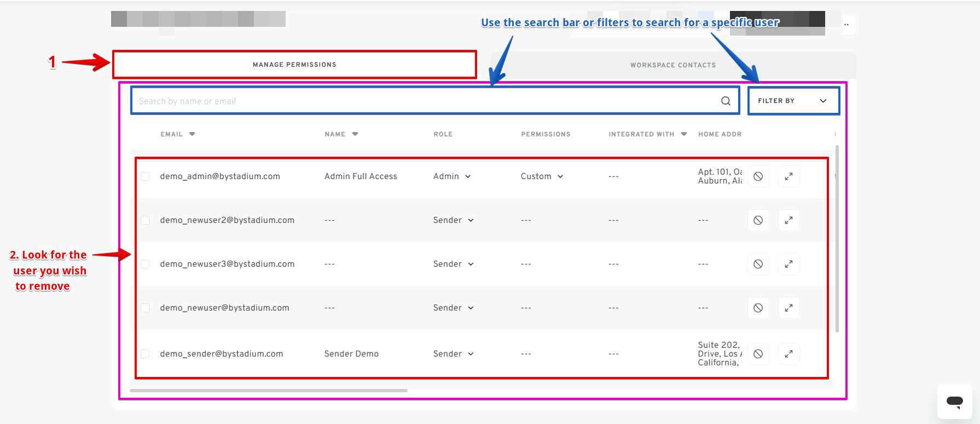
Task: Expand Custom permissions dropdown
Action: [x=542, y=176]
